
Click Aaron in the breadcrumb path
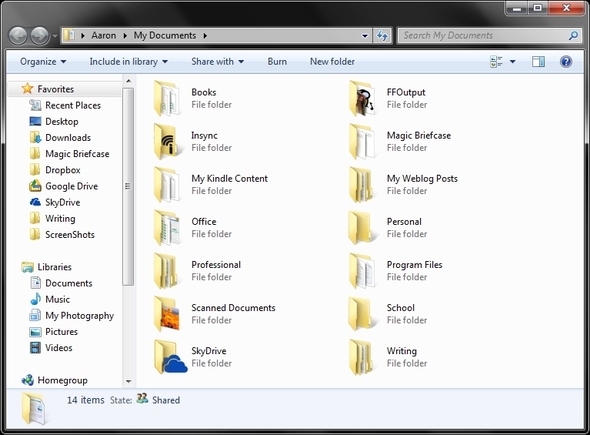pos(103,35)
